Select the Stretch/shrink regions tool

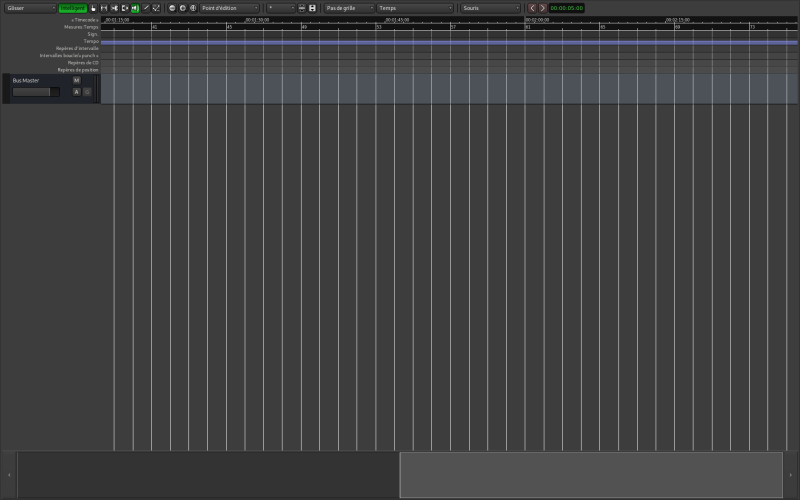124,8
